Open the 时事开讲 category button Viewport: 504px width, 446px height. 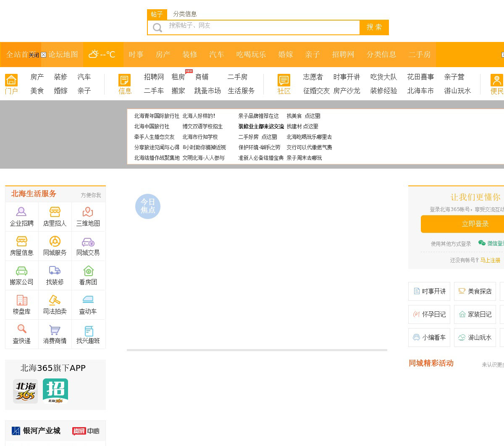(429, 291)
